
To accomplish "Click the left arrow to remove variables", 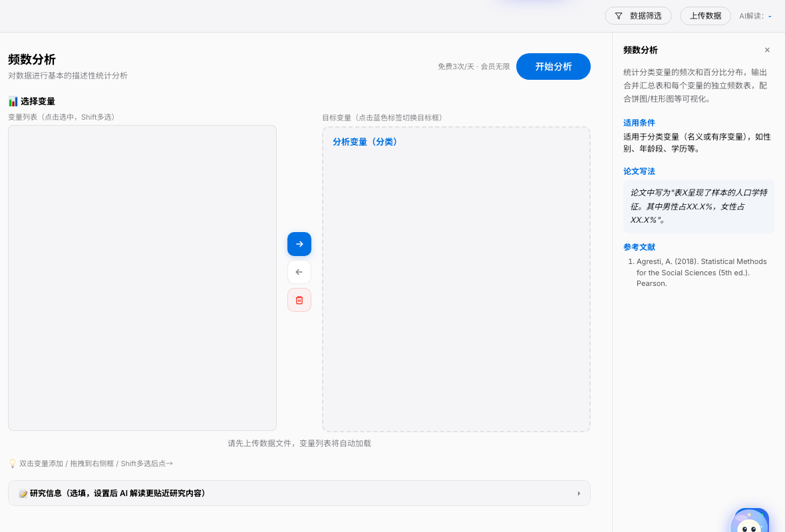I will point(299,272).
